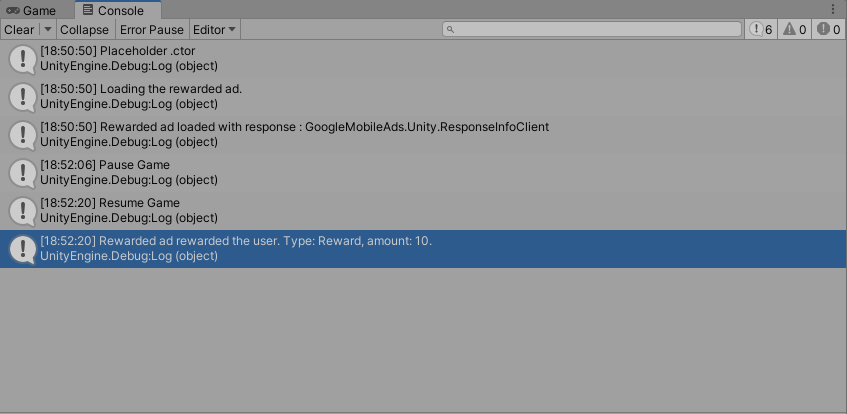Focus the console search field

[592, 29]
